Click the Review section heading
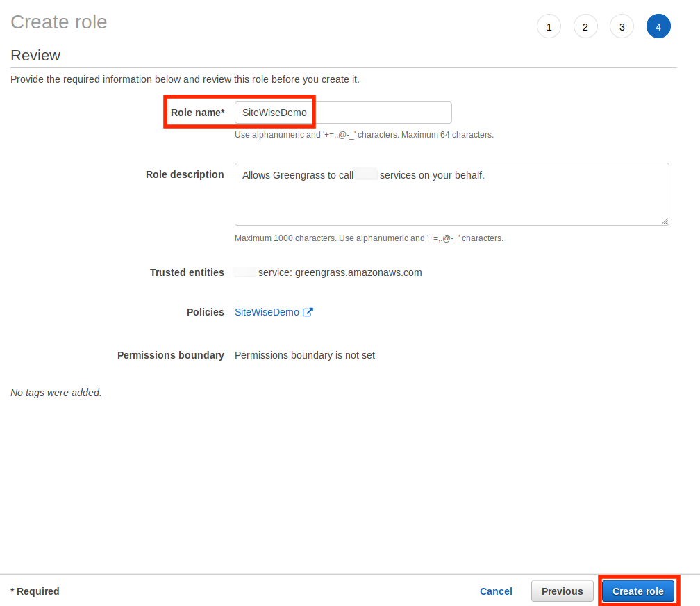The height and width of the screenshot is (606, 700). (35, 56)
